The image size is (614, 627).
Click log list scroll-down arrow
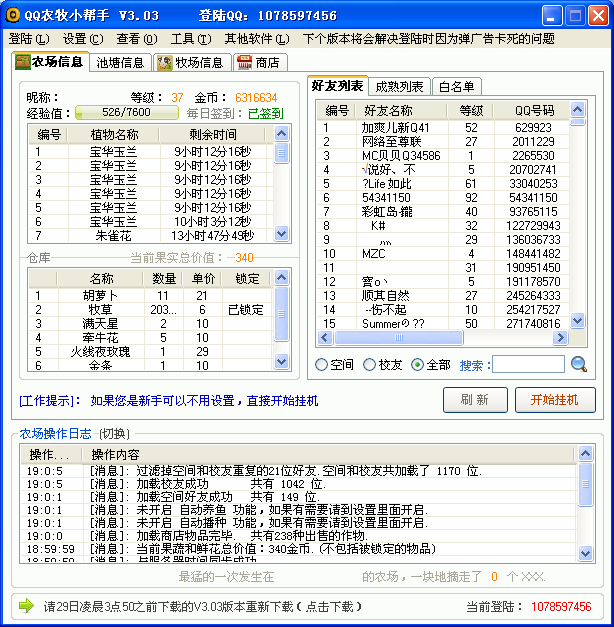click(586, 553)
